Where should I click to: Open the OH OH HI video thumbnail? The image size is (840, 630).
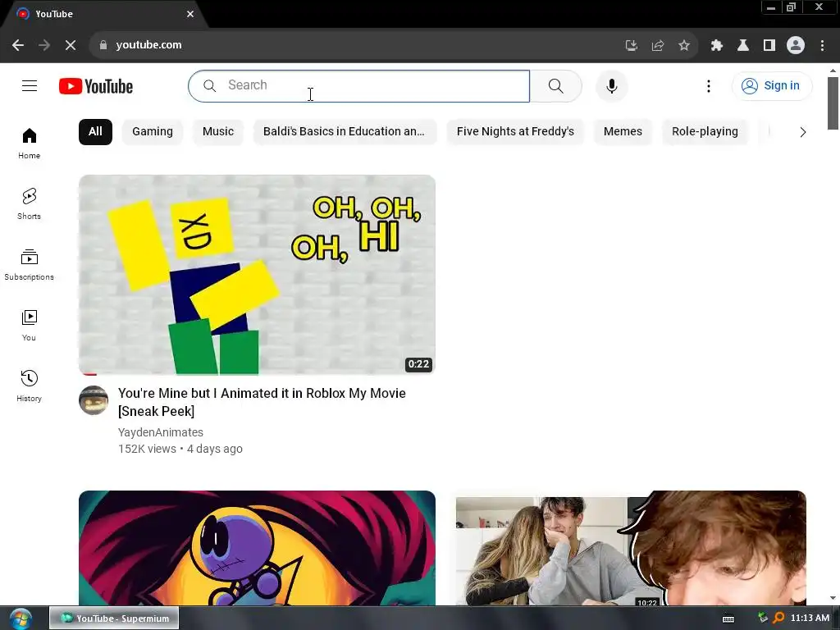tap(257, 275)
